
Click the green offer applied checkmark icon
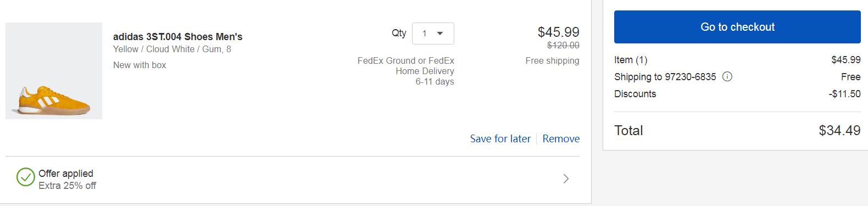click(25, 177)
